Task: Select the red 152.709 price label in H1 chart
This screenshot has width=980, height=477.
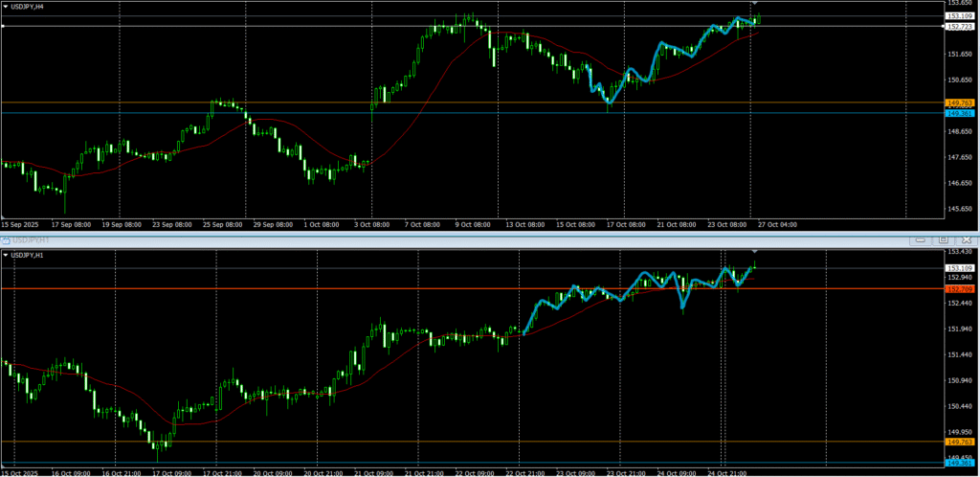Action: (959, 288)
